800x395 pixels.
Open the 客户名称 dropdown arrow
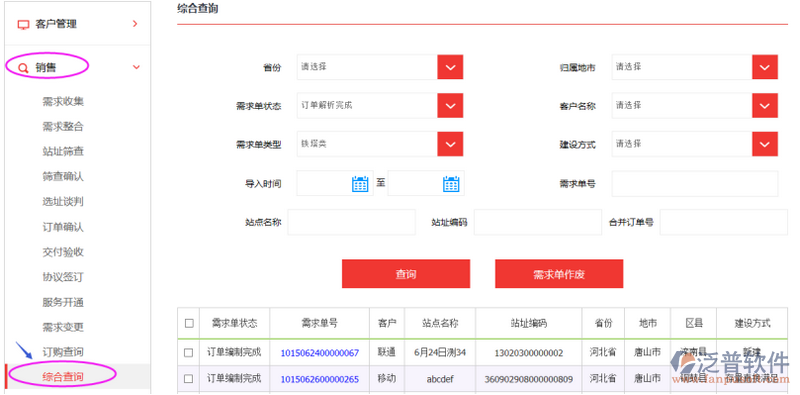click(x=765, y=106)
